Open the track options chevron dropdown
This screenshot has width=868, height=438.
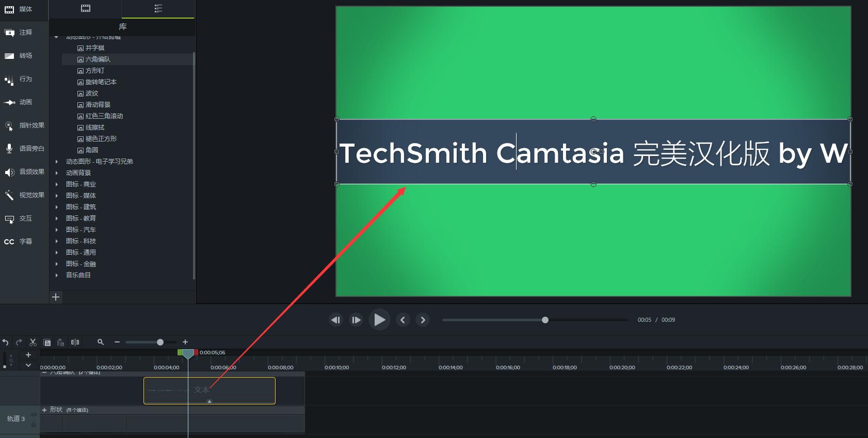click(28, 365)
